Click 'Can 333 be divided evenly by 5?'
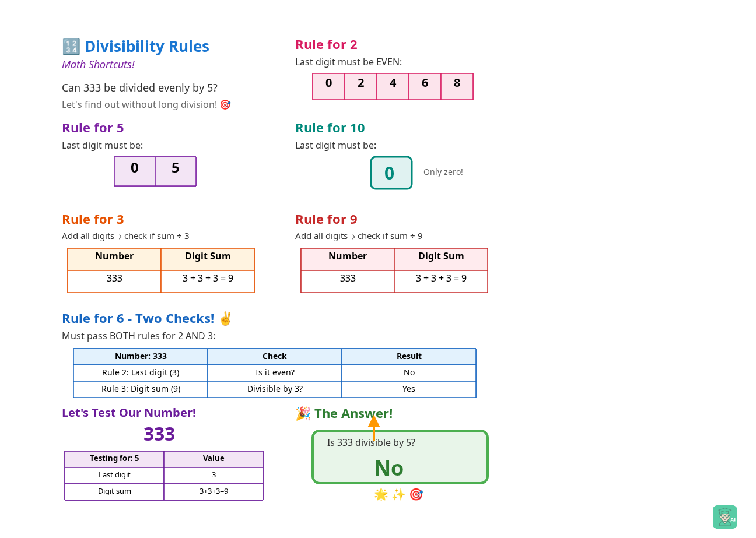 [x=140, y=88]
